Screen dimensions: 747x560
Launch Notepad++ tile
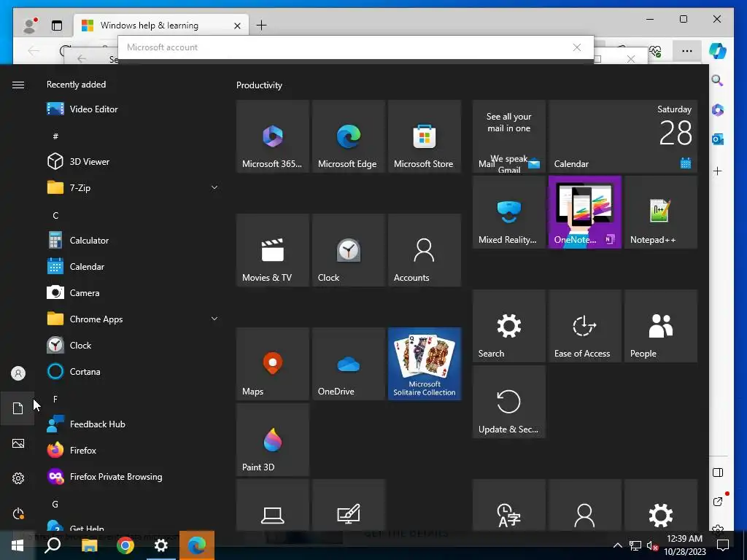click(x=660, y=212)
